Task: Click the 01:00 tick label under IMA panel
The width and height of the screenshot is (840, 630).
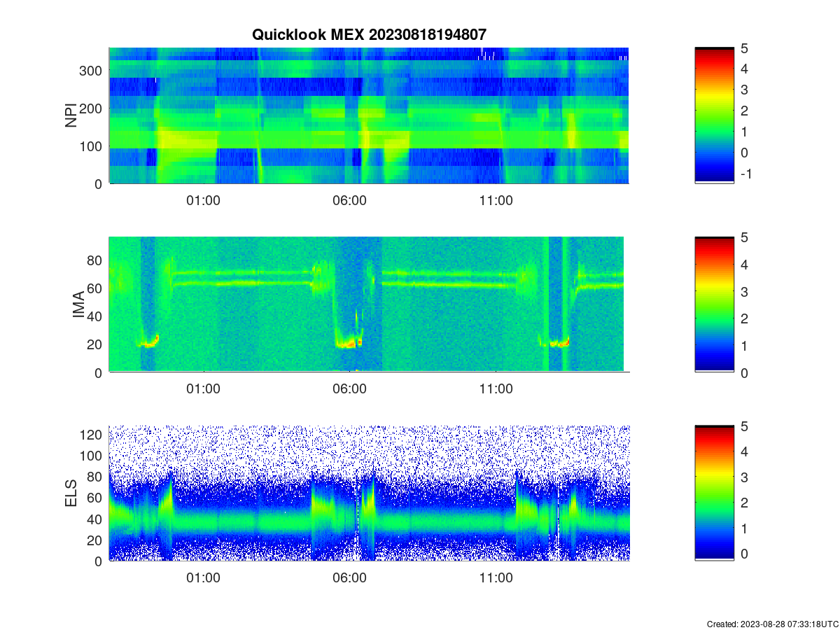Action: pyautogui.click(x=203, y=389)
